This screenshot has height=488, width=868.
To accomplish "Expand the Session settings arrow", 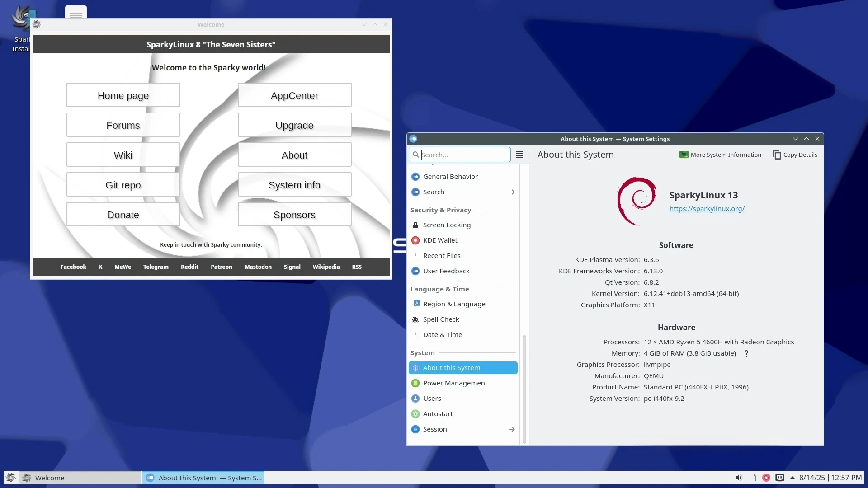I will tap(512, 429).
